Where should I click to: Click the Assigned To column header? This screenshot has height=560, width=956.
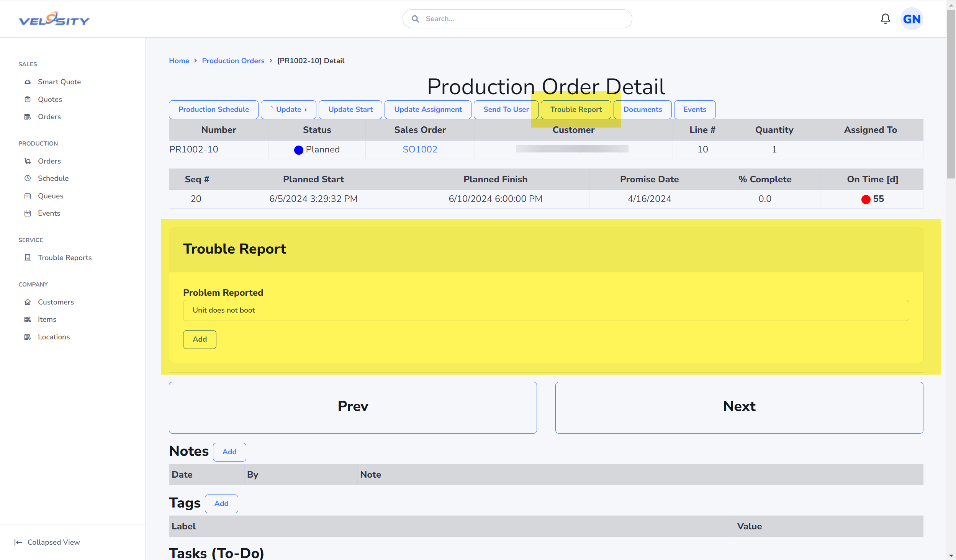click(x=870, y=130)
